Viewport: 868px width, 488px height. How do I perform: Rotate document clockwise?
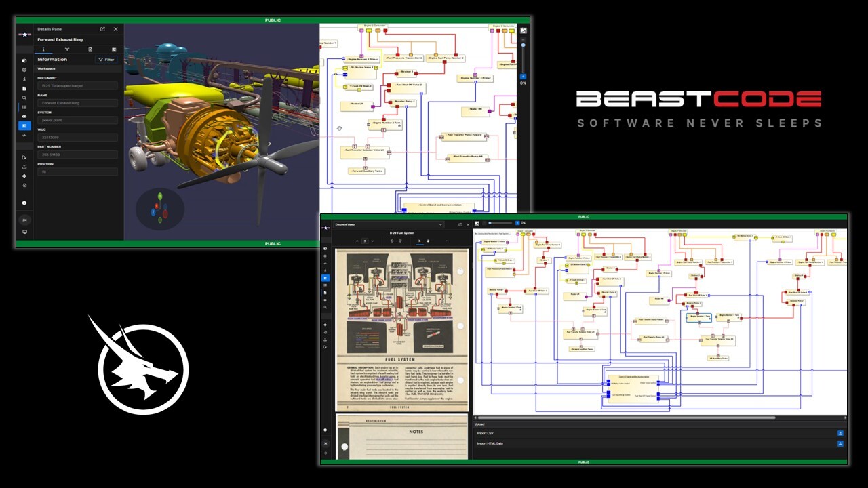[x=400, y=241]
